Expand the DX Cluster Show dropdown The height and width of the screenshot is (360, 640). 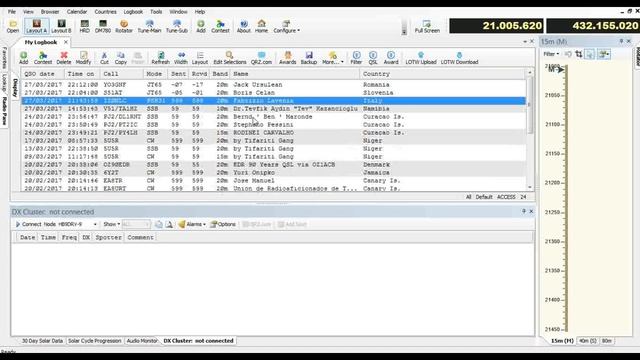point(111,224)
